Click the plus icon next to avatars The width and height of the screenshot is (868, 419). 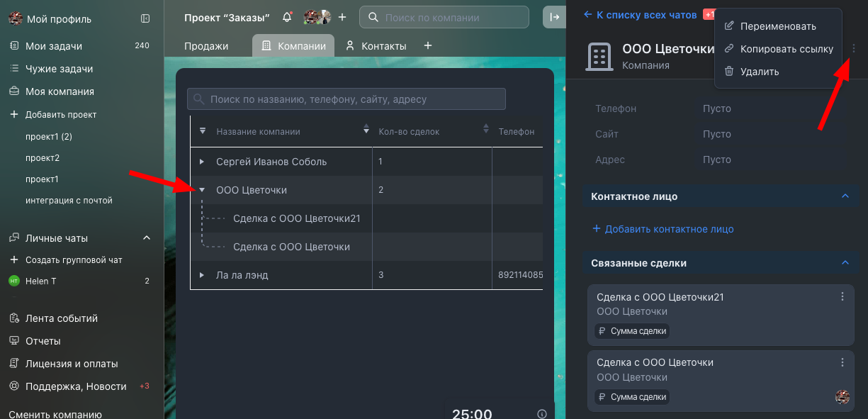342,17
